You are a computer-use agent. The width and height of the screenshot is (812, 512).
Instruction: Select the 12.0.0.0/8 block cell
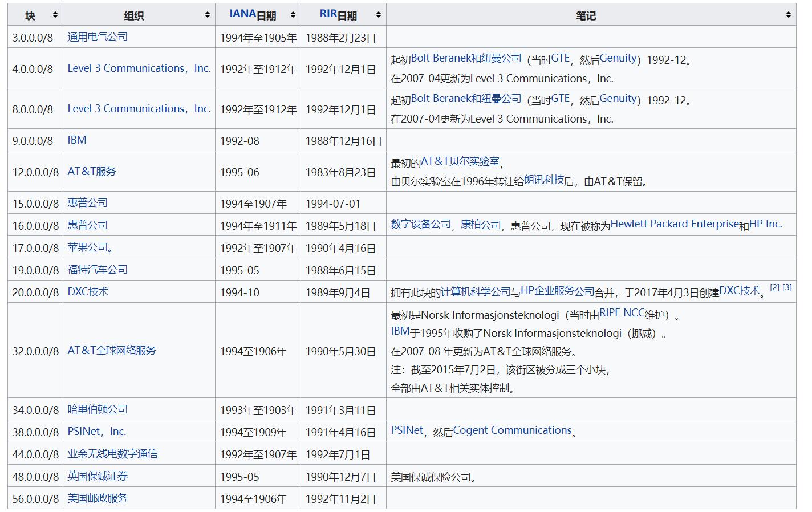click(x=35, y=172)
